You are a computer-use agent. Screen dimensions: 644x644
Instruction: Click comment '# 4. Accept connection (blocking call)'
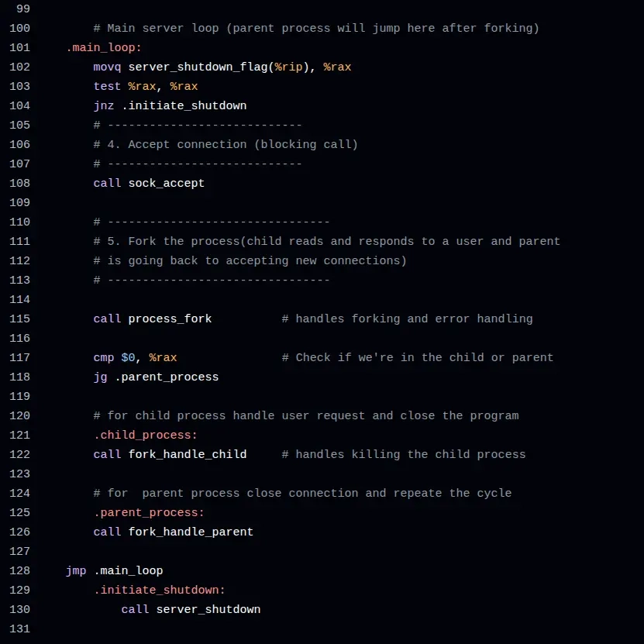[x=226, y=145]
